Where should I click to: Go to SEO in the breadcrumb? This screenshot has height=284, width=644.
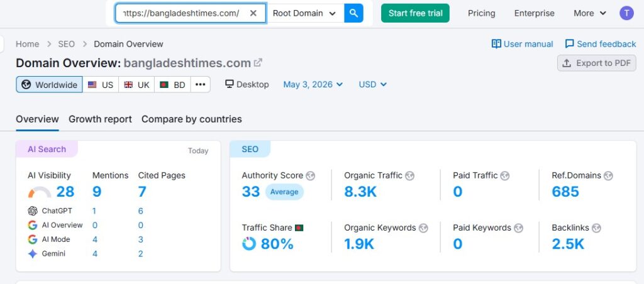pos(66,44)
